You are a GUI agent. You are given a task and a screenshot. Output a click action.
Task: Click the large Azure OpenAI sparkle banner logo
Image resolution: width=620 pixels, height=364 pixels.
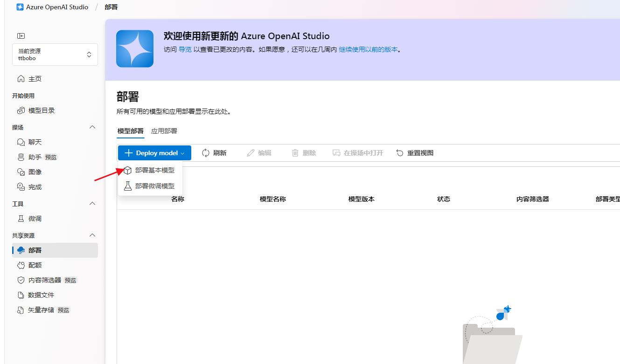pos(135,49)
